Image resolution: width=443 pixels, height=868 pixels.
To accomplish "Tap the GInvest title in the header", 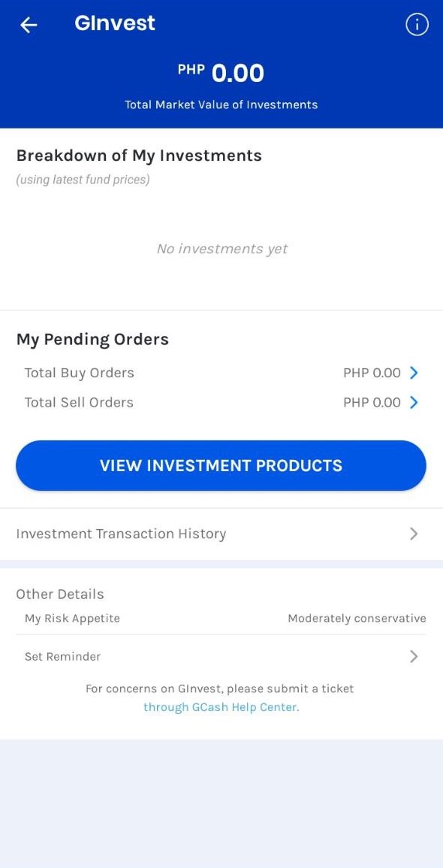I will (114, 23).
